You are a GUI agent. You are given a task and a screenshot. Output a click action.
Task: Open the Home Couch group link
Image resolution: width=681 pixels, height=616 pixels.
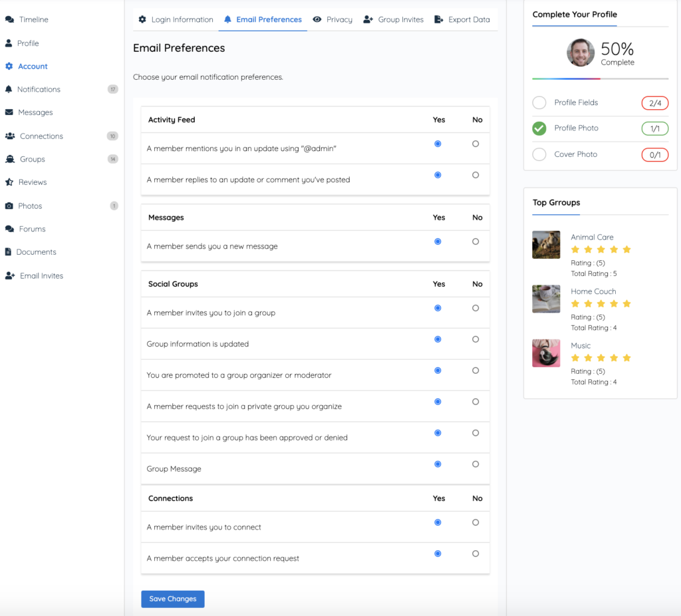pos(593,291)
